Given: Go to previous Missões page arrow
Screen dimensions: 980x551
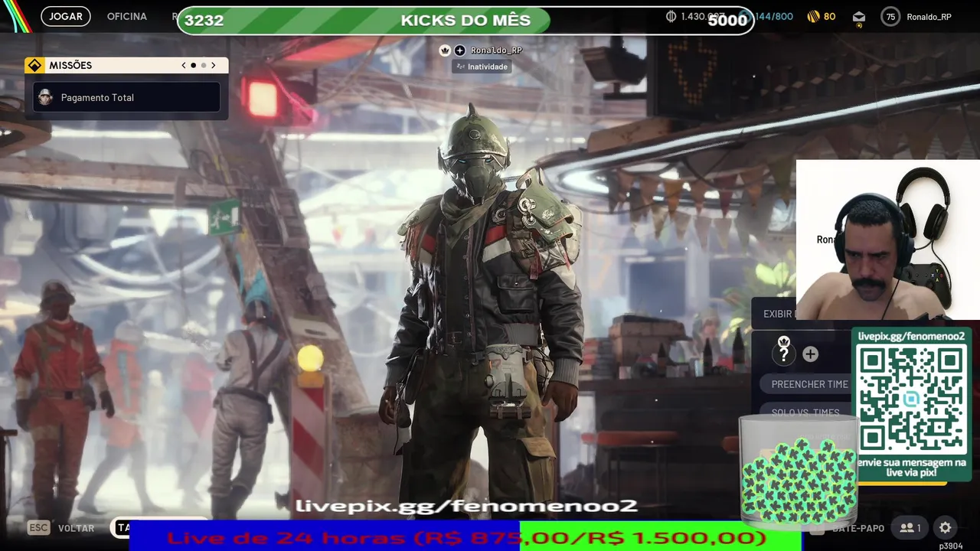Looking at the screenshot, I should (184, 66).
